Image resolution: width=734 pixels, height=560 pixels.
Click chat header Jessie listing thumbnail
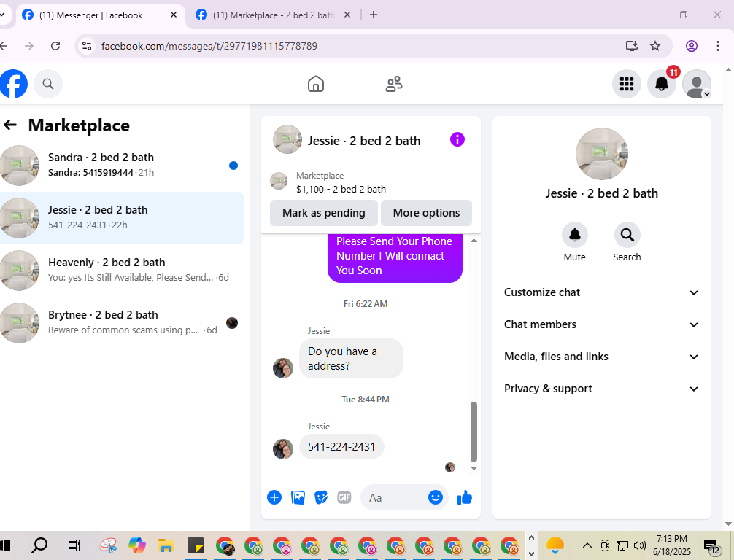tap(287, 139)
